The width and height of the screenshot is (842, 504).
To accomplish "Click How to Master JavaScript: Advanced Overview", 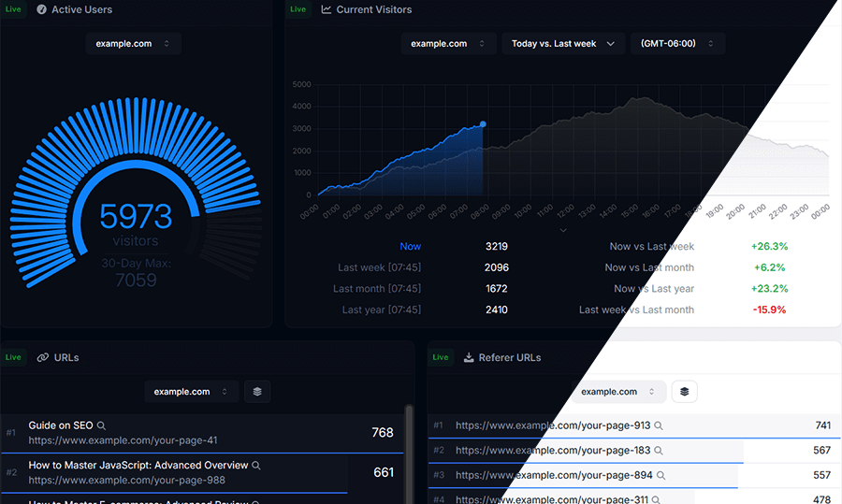I will point(138,466).
